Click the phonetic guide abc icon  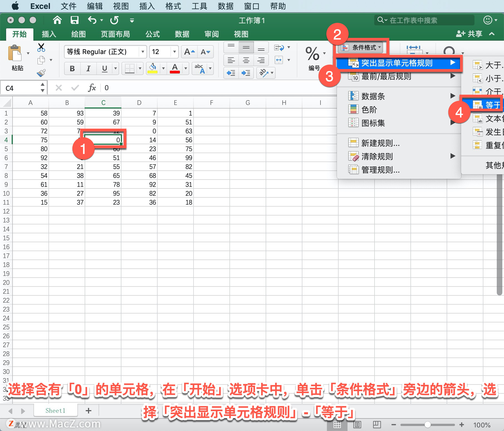[x=199, y=68]
